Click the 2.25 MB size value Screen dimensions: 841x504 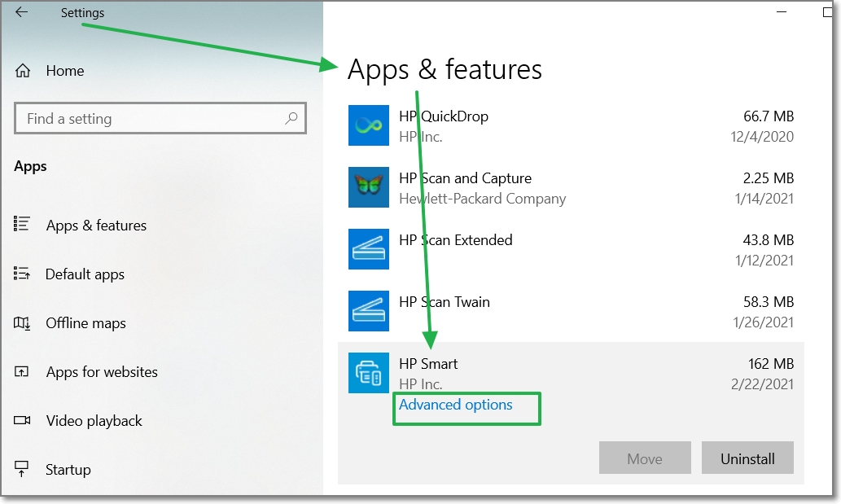click(768, 178)
